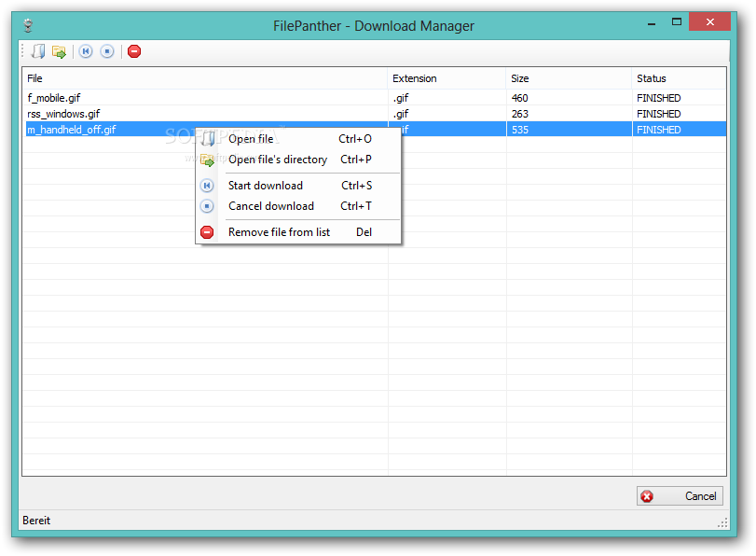Viewport: 756px width, 556px height.
Task: Click the Cancel download toolbar icon
Action: point(107,51)
